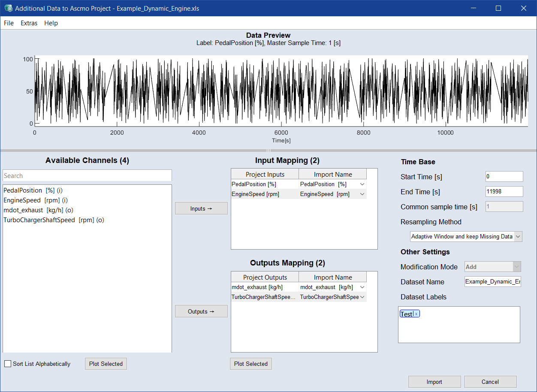Open the TurboChargerShaftSpeed import name dropdown
Screen dimensions: 537x392
click(x=362, y=297)
